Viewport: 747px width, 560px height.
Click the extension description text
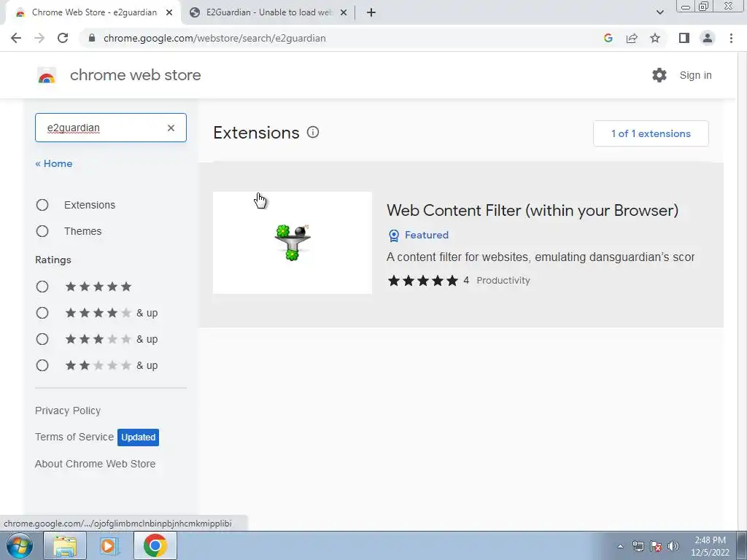(x=541, y=257)
